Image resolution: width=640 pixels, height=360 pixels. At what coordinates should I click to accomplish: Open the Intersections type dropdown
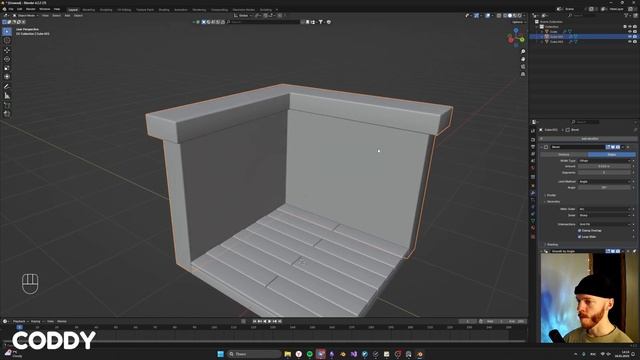pos(604,224)
